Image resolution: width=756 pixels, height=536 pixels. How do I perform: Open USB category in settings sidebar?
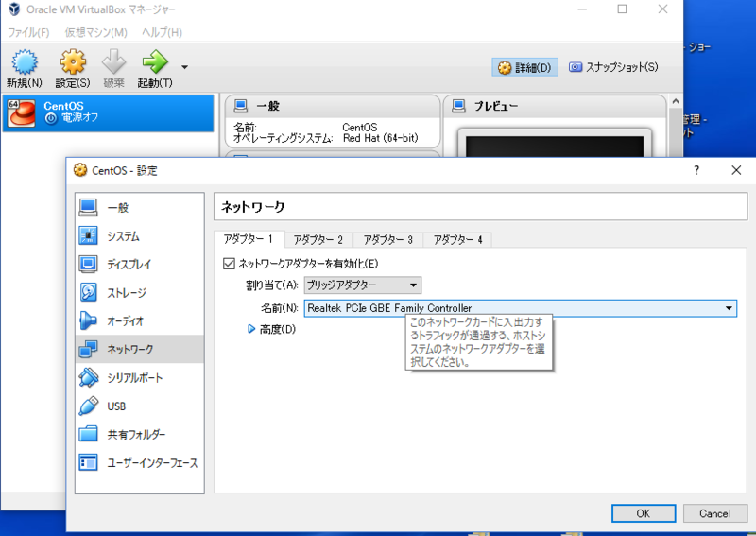point(139,406)
